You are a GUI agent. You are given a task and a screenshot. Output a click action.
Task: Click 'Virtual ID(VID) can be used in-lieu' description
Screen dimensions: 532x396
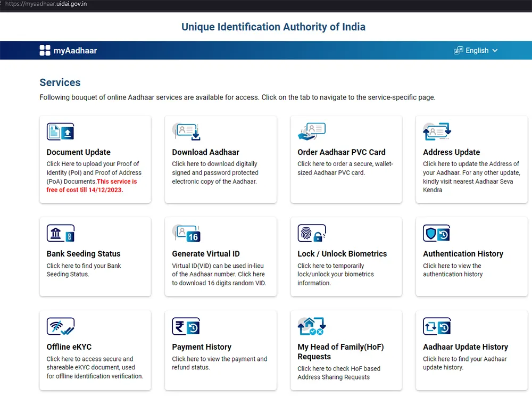click(219, 274)
